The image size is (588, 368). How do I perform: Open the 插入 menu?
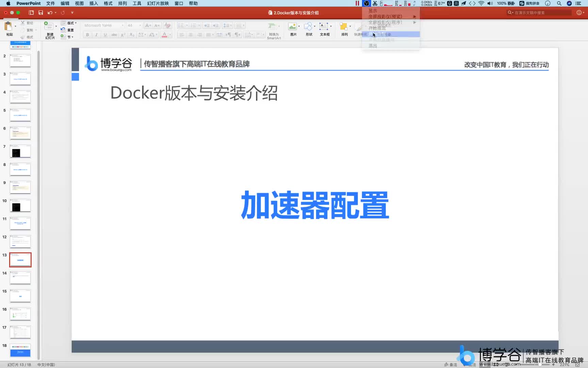coord(94,3)
